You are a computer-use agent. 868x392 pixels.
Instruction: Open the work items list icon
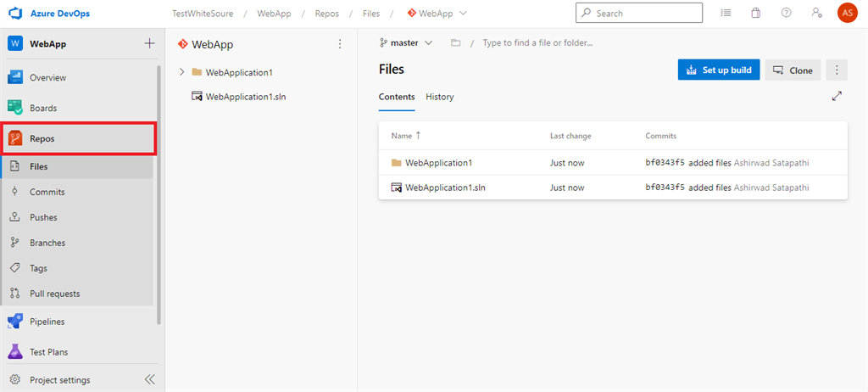(726, 13)
